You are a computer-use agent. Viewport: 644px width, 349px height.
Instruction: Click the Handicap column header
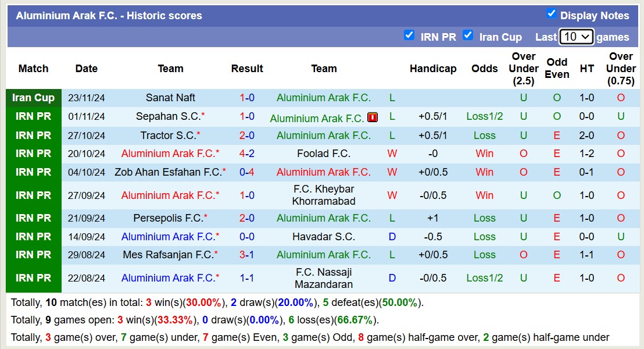coord(433,69)
